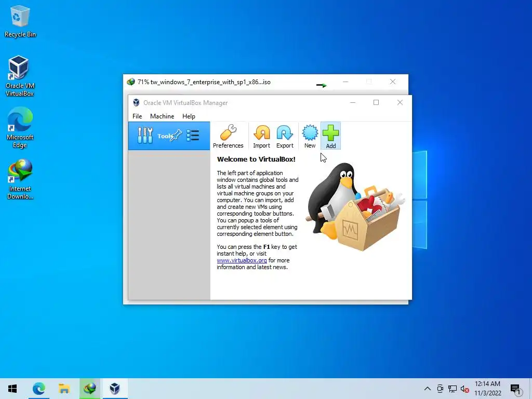This screenshot has height=399, width=532.
Task: Select the Microsoft Edge desktop shortcut
Action: coord(20,128)
